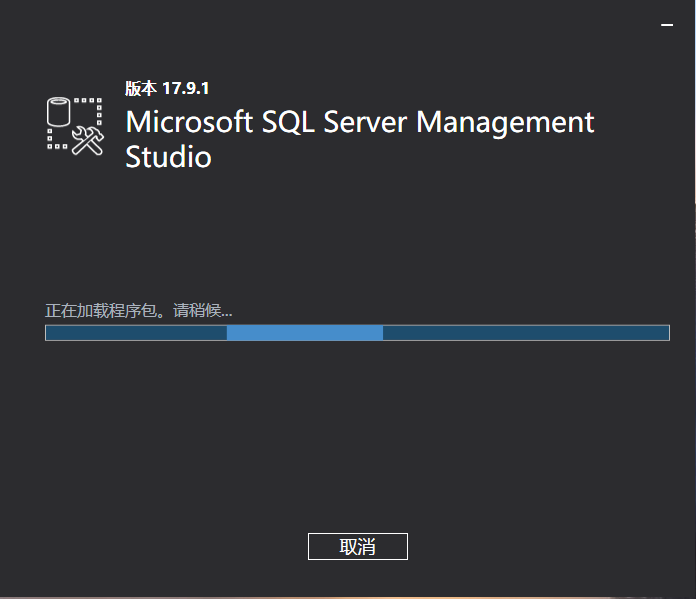The width and height of the screenshot is (696, 599).
Task: Click the word Microsoft in the title
Action: 189,122
